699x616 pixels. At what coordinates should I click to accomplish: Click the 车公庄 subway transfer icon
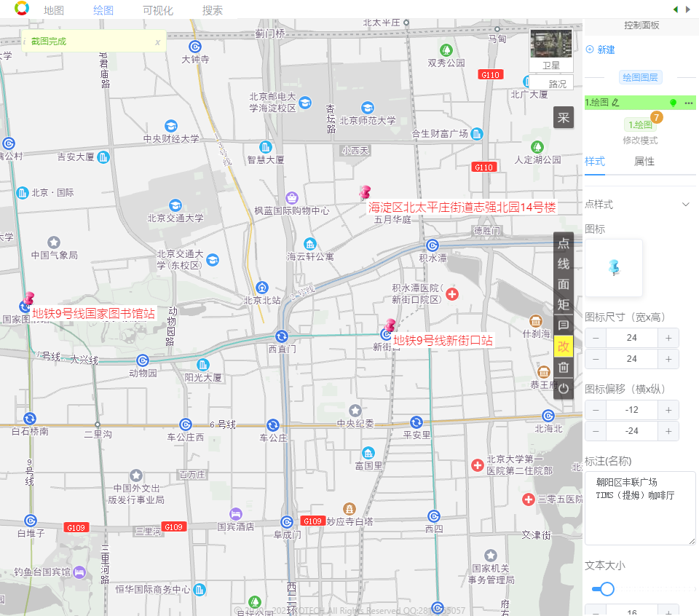tap(273, 425)
